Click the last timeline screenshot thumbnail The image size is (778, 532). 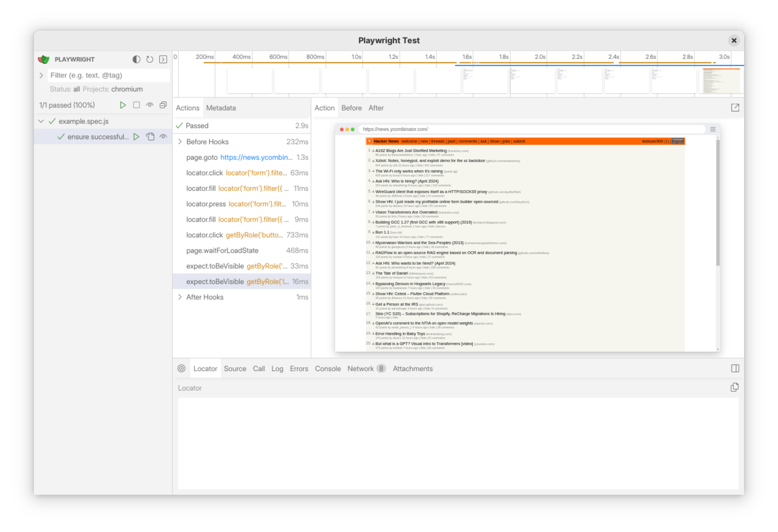point(721,81)
